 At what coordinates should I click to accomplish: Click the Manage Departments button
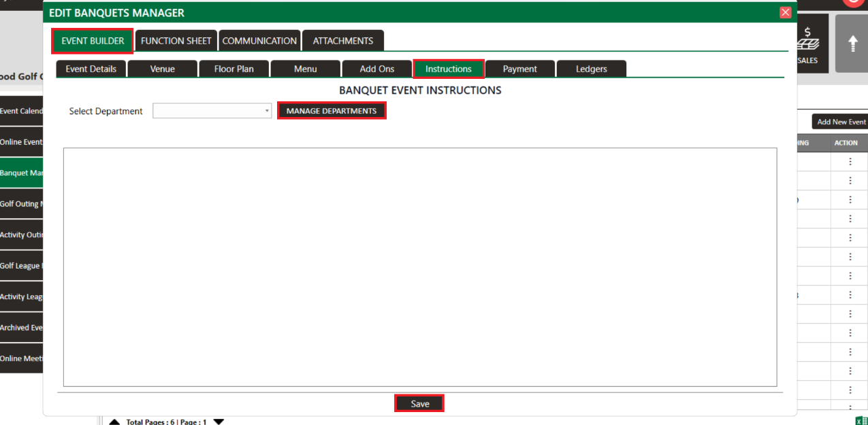coord(332,111)
